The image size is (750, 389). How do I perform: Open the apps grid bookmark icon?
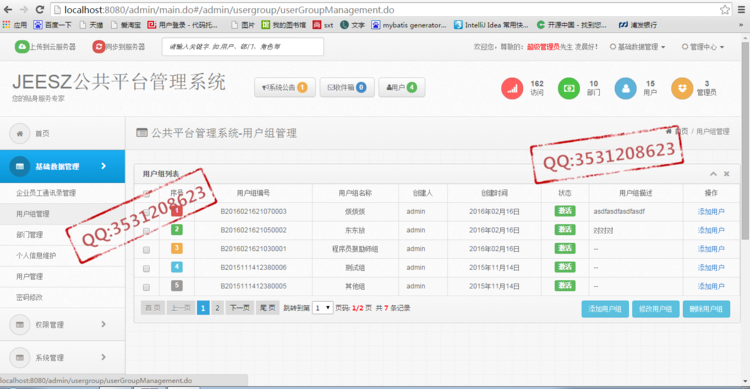6,24
